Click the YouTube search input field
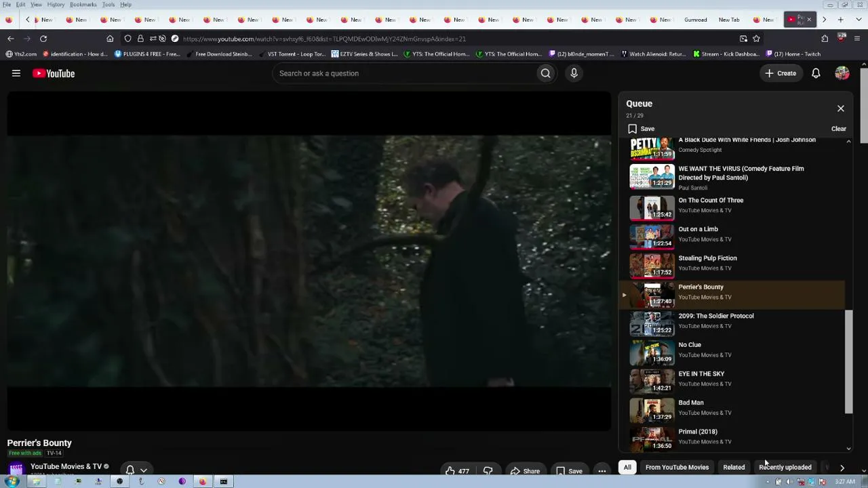The height and width of the screenshot is (488, 868). click(403, 73)
